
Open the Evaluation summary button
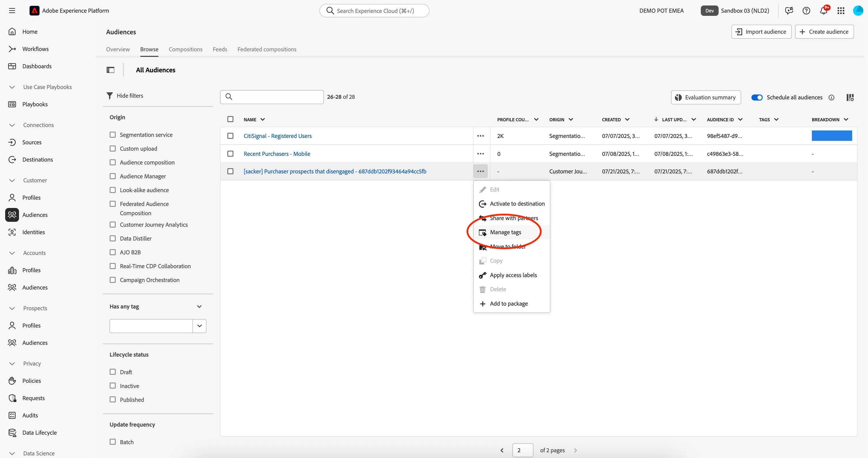(706, 97)
